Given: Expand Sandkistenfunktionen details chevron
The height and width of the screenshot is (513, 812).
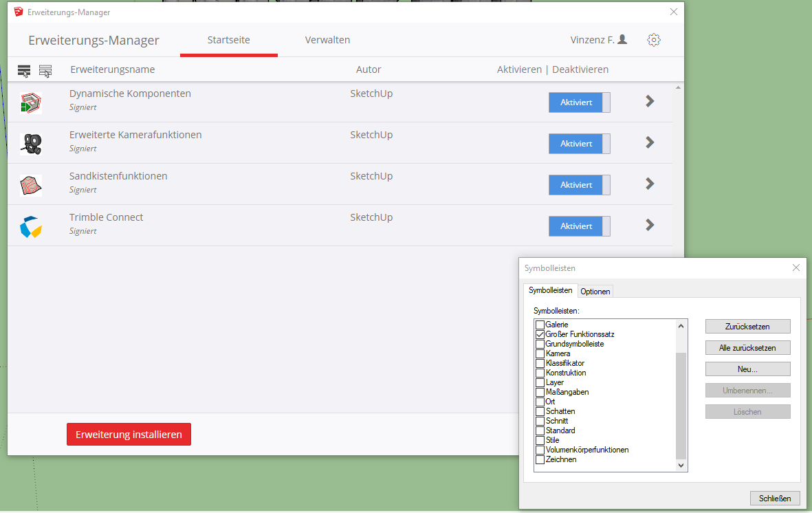Looking at the screenshot, I should (x=649, y=184).
